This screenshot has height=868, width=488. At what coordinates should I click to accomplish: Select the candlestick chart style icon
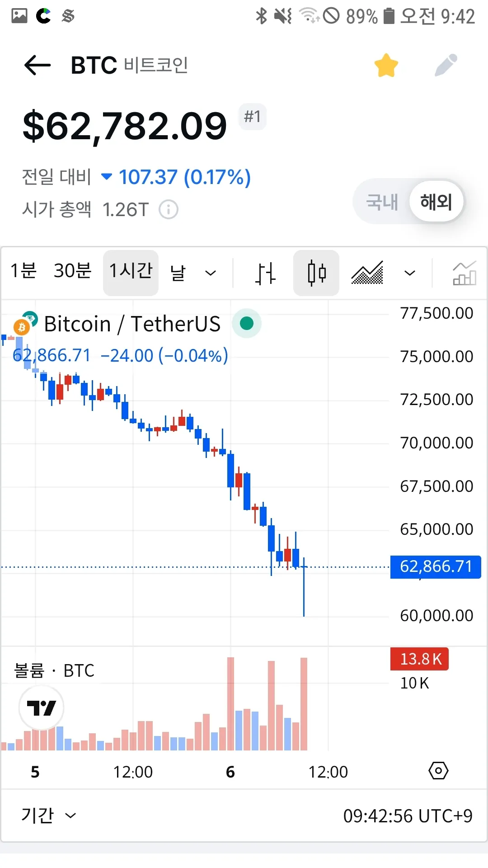pyautogui.click(x=316, y=273)
